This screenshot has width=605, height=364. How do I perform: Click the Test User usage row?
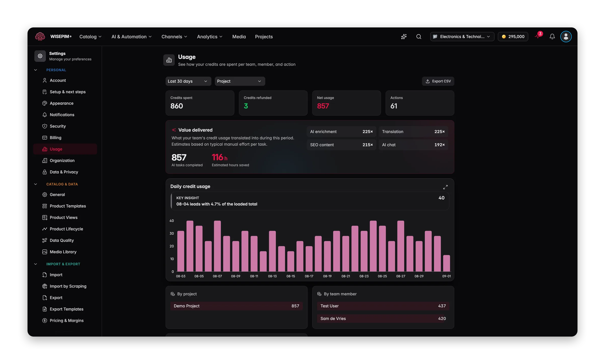click(x=383, y=306)
